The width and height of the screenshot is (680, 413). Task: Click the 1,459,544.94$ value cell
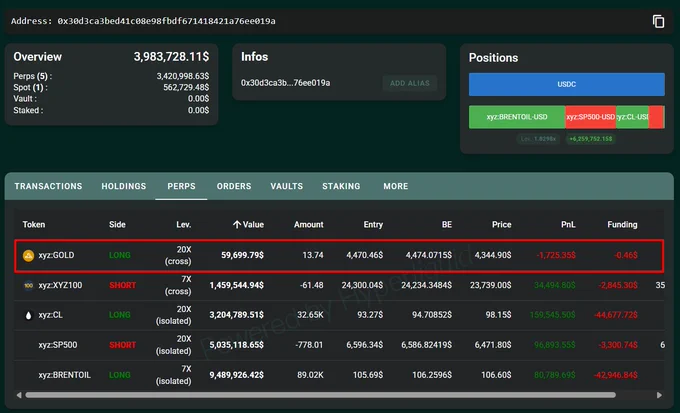pyautogui.click(x=237, y=285)
